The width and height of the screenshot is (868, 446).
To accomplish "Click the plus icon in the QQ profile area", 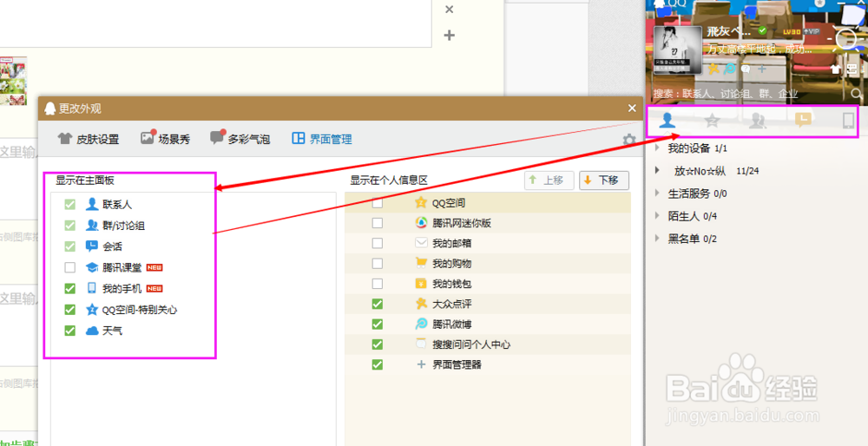I will (762, 69).
